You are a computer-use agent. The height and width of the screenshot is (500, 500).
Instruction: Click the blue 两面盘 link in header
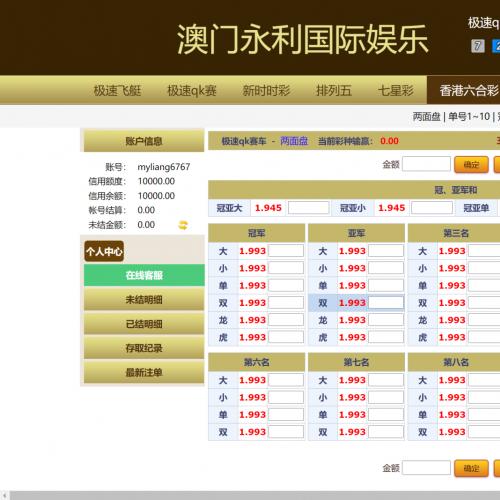click(x=294, y=141)
